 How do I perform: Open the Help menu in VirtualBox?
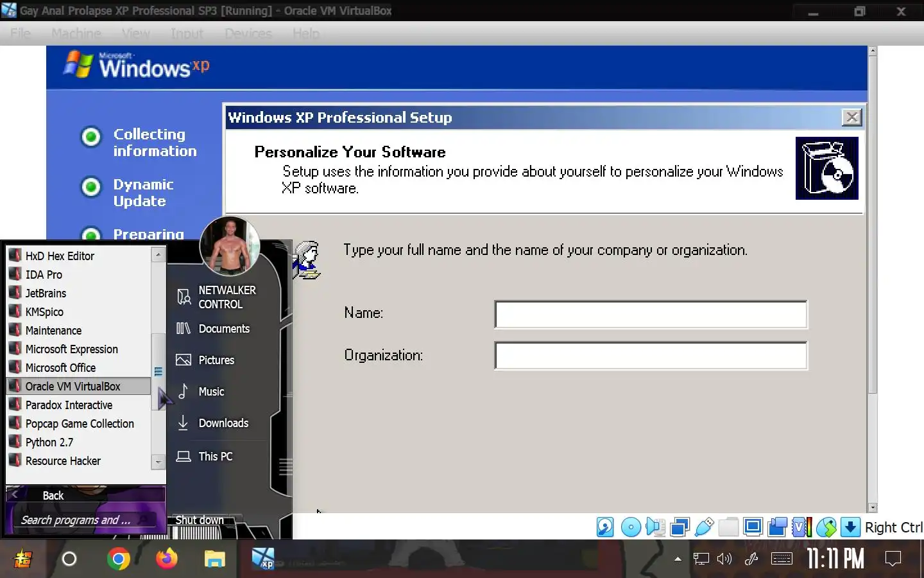pyautogui.click(x=305, y=33)
